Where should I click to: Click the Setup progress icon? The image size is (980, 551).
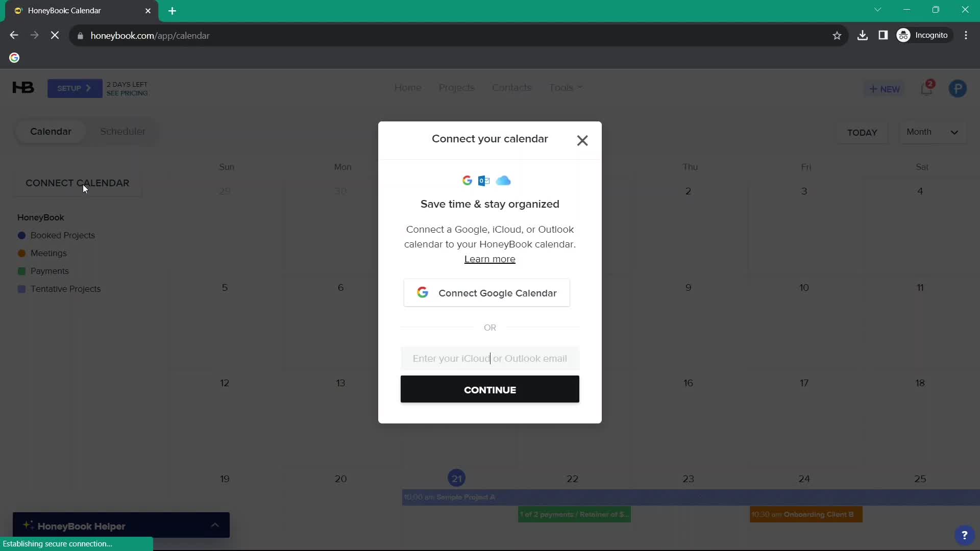coord(74,88)
